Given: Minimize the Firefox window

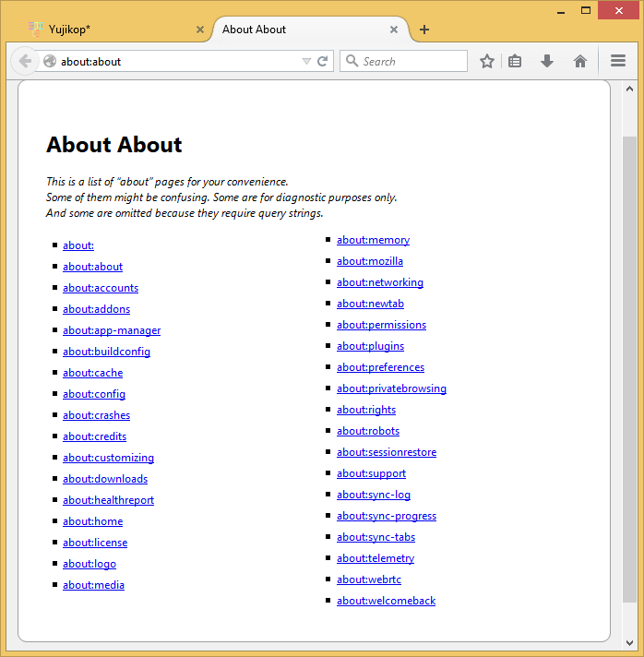Looking at the screenshot, I should click(x=561, y=11).
